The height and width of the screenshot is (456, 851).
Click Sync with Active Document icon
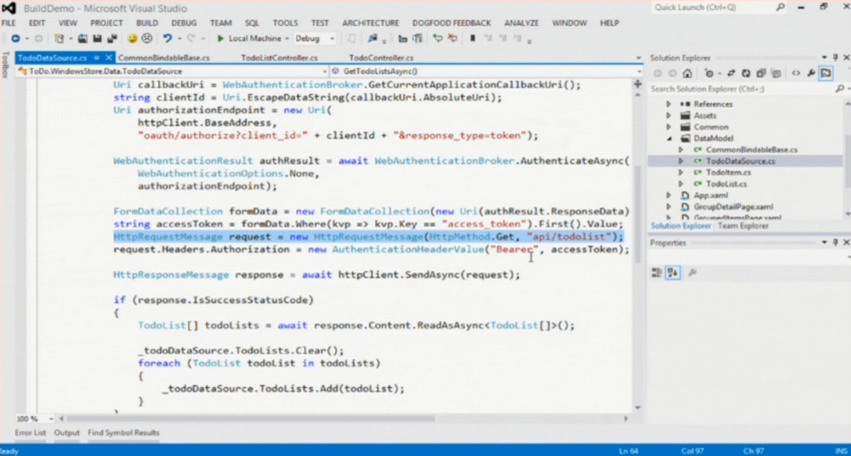[731, 73]
